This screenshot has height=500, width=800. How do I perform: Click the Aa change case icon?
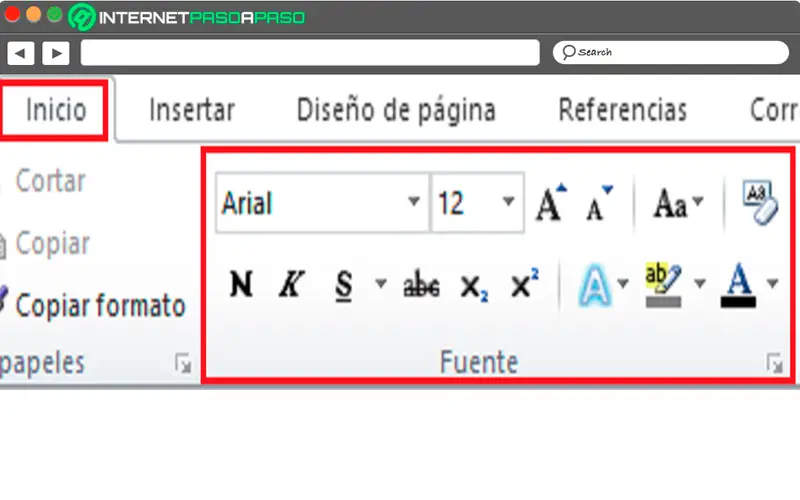point(670,204)
